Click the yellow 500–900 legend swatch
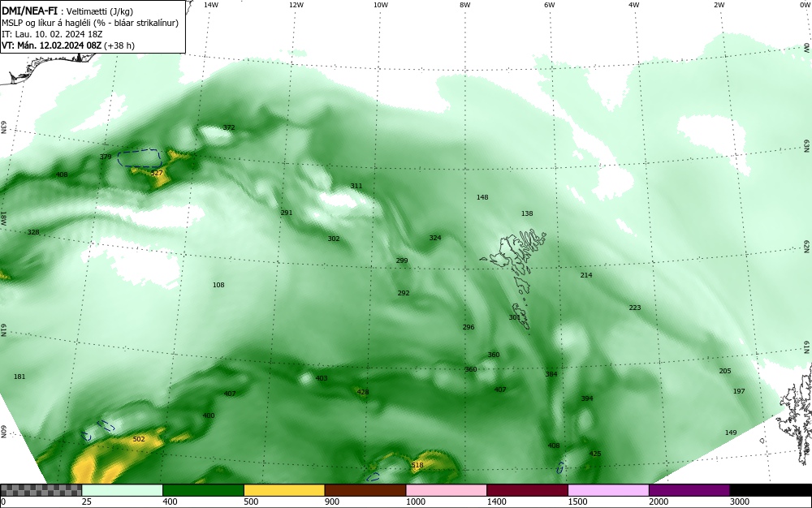 click(284, 490)
